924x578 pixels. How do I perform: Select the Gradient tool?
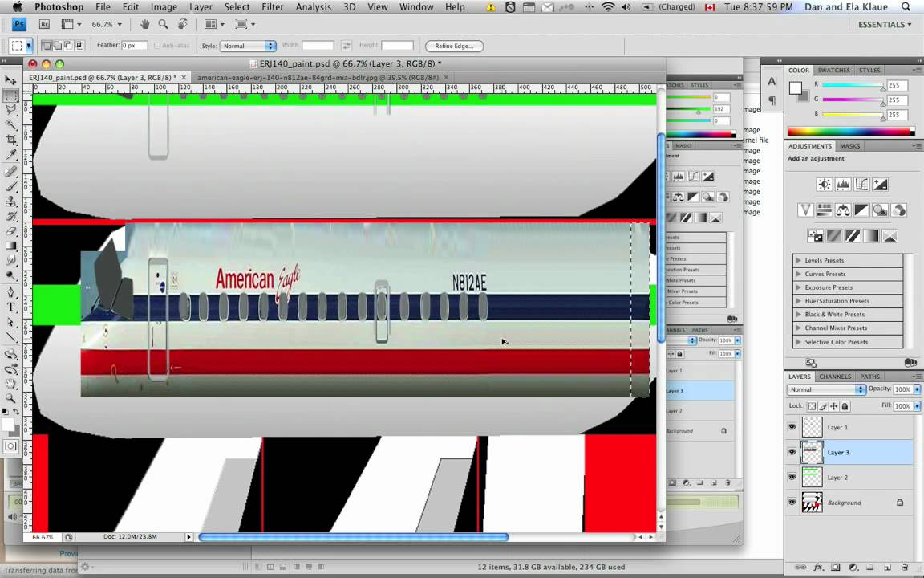(x=11, y=246)
